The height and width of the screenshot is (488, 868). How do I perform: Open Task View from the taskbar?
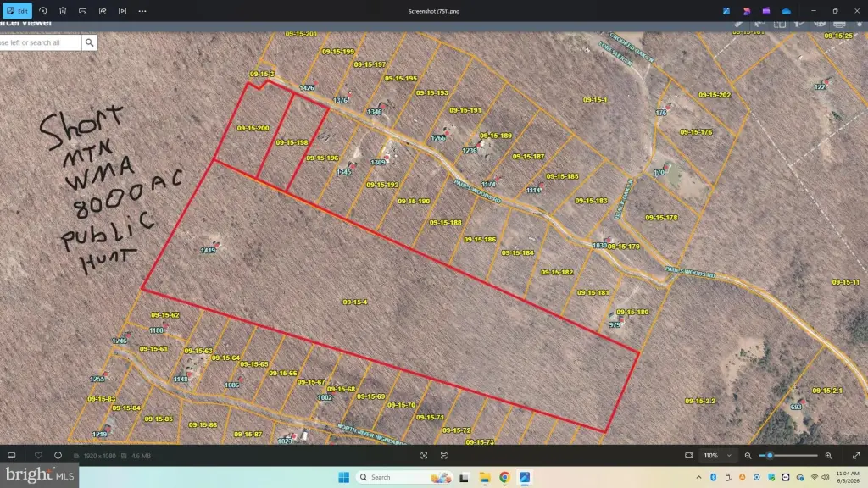tap(464, 477)
